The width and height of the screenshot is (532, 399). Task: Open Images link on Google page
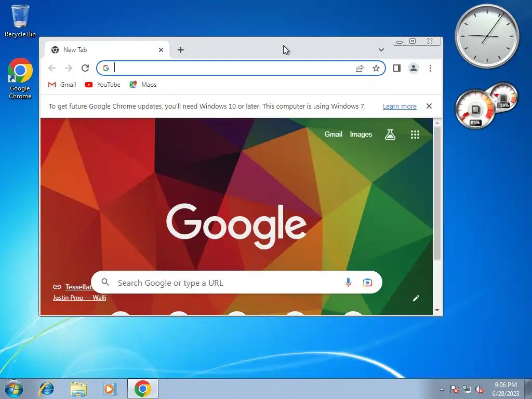point(361,135)
